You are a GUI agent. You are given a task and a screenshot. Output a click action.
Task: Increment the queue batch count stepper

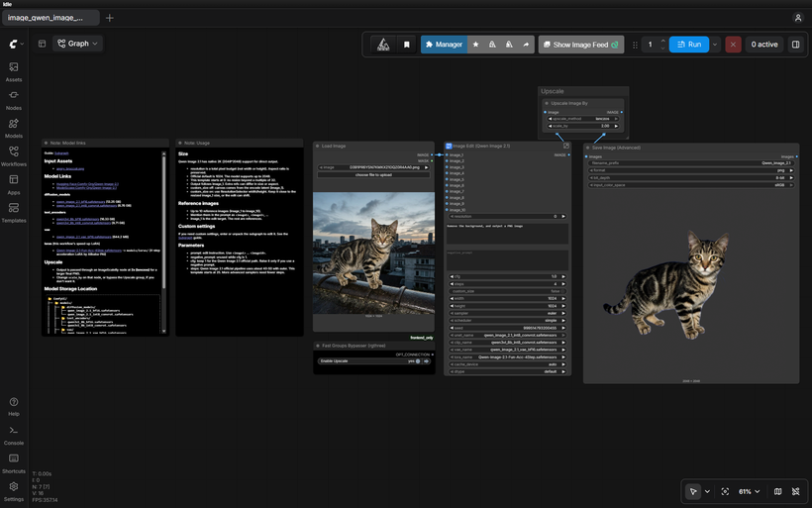[662, 42]
